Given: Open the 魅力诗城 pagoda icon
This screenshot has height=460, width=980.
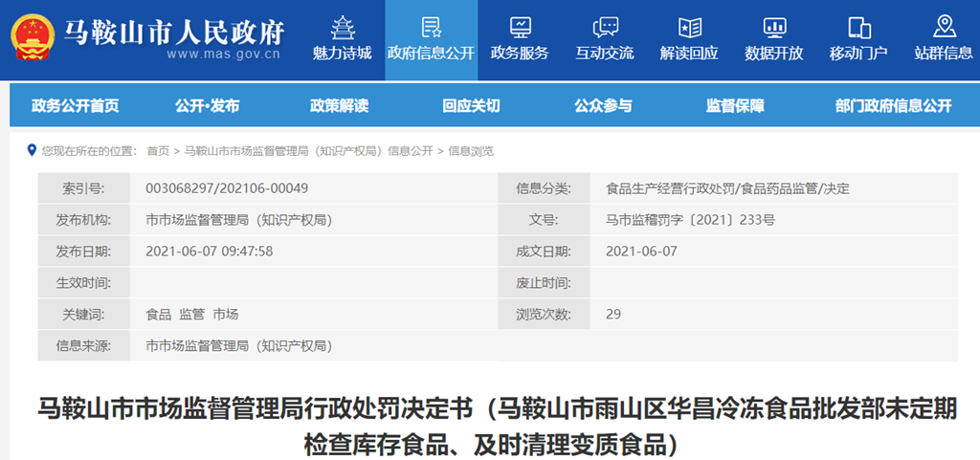Looking at the screenshot, I should tap(342, 26).
